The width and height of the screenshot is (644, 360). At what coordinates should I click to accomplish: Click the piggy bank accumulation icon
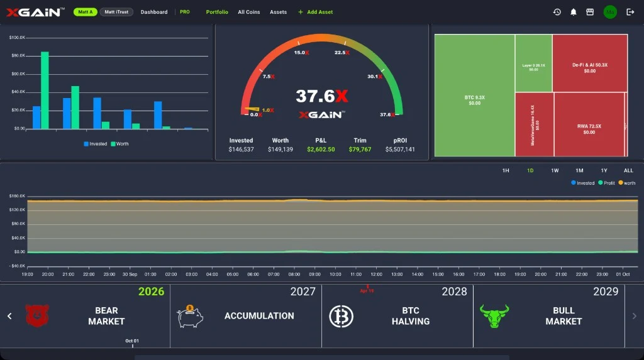pos(190,316)
